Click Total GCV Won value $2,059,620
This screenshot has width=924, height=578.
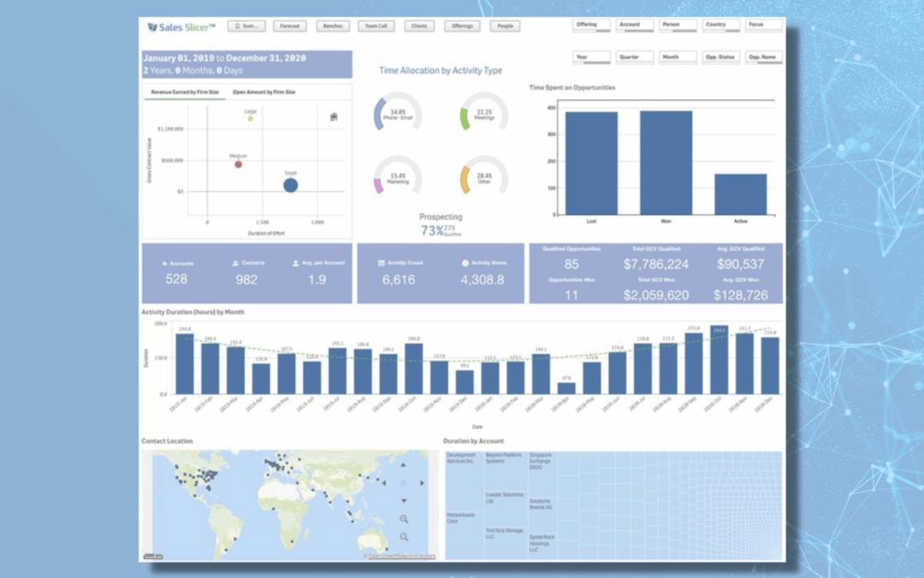click(656, 295)
